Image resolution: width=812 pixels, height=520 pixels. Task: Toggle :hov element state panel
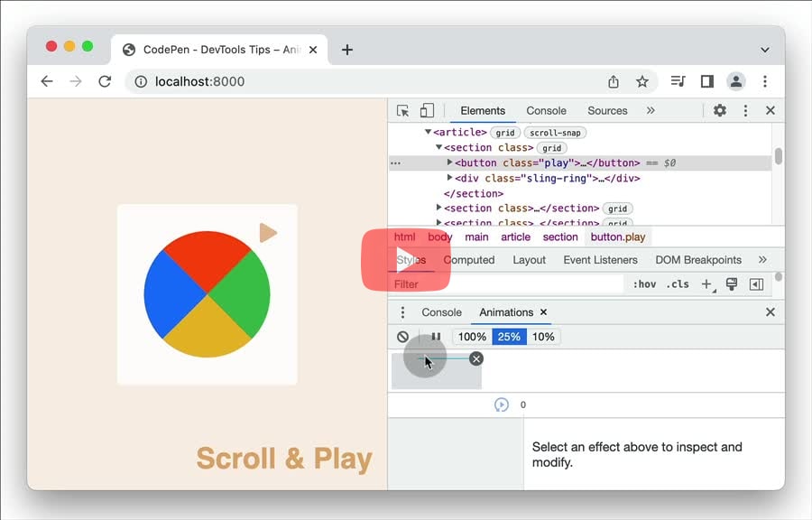644,284
